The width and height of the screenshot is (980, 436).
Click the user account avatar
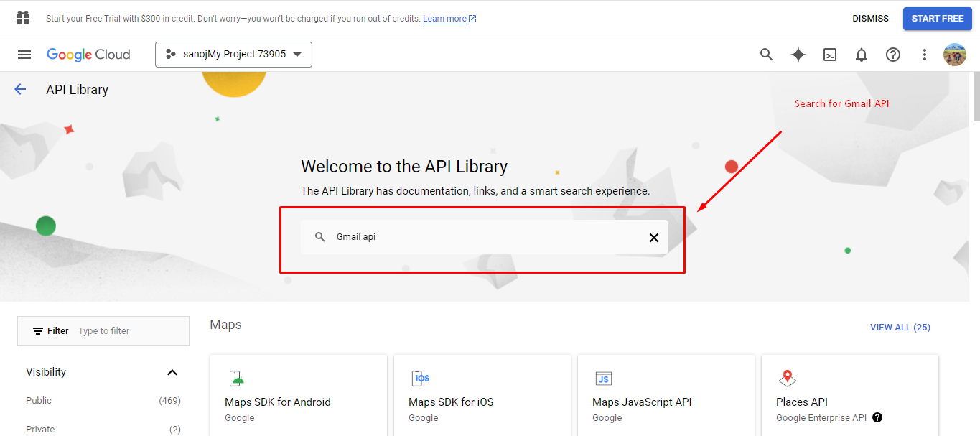pos(954,55)
